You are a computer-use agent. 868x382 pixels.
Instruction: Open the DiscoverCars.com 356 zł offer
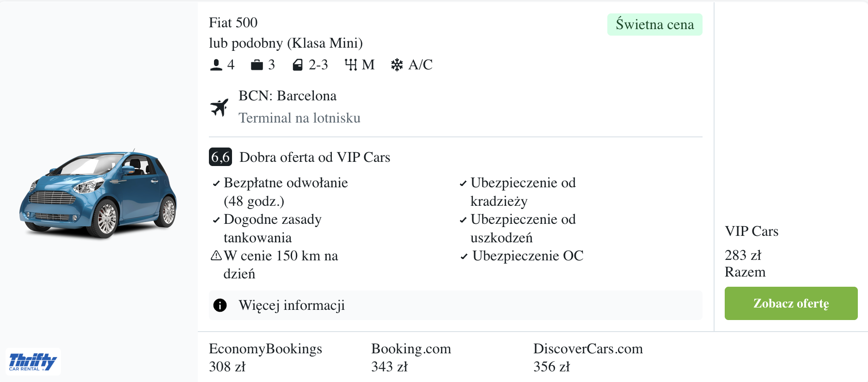(588, 357)
